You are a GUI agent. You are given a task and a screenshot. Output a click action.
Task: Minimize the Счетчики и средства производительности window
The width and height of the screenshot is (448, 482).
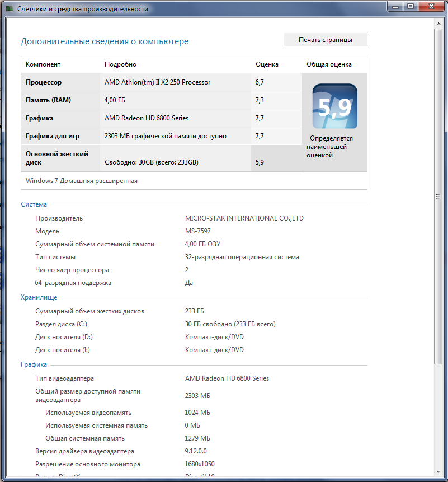(x=395, y=7)
